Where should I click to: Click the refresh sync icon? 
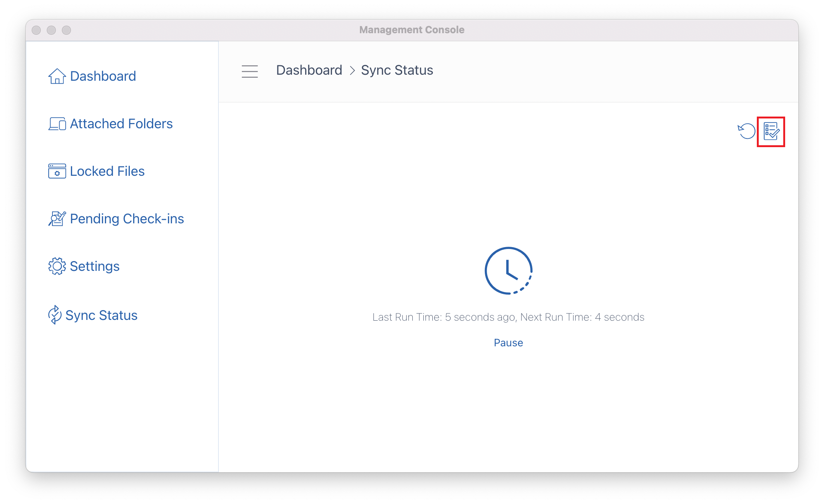click(x=746, y=131)
